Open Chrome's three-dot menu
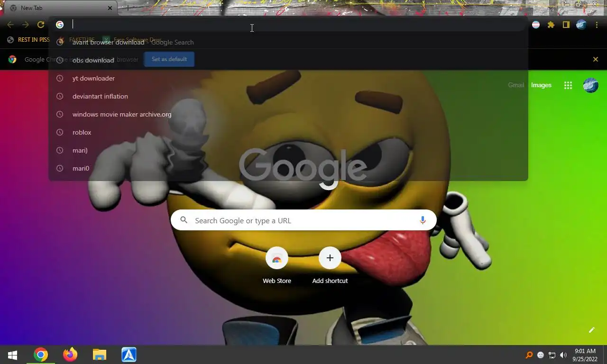 click(597, 25)
